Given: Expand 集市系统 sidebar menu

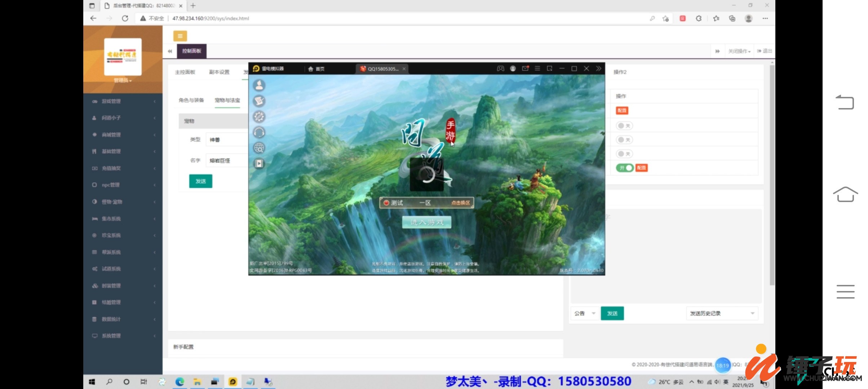Looking at the screenshot, I should point(123,219).
